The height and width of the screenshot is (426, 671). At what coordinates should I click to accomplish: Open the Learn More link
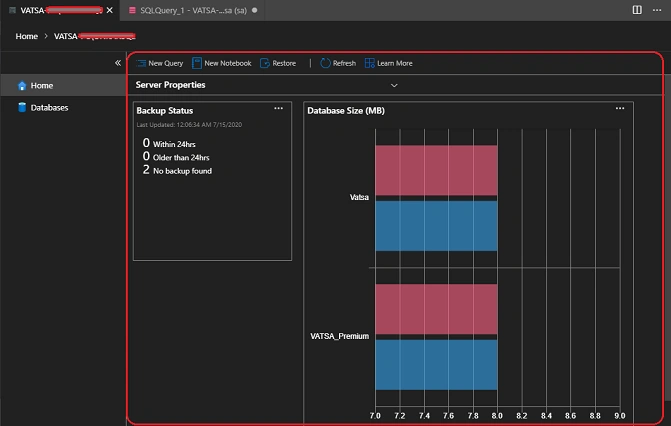[389, 63]
